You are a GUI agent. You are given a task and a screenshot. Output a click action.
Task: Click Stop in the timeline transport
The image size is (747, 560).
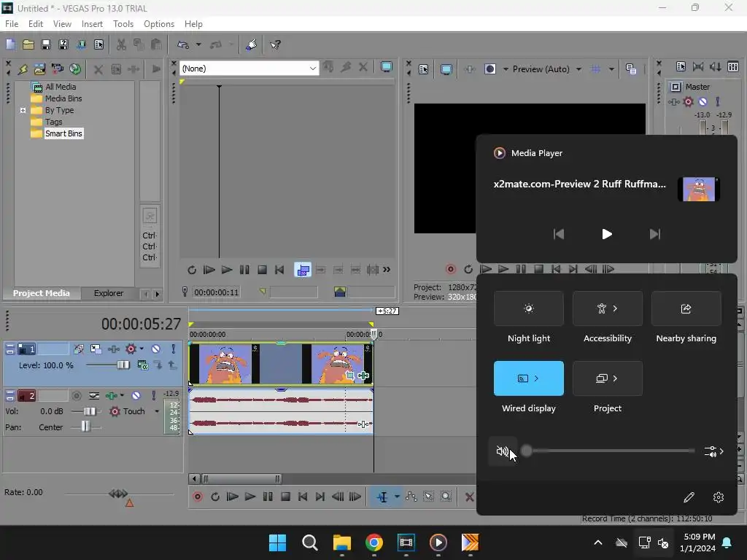pos(285,497)
